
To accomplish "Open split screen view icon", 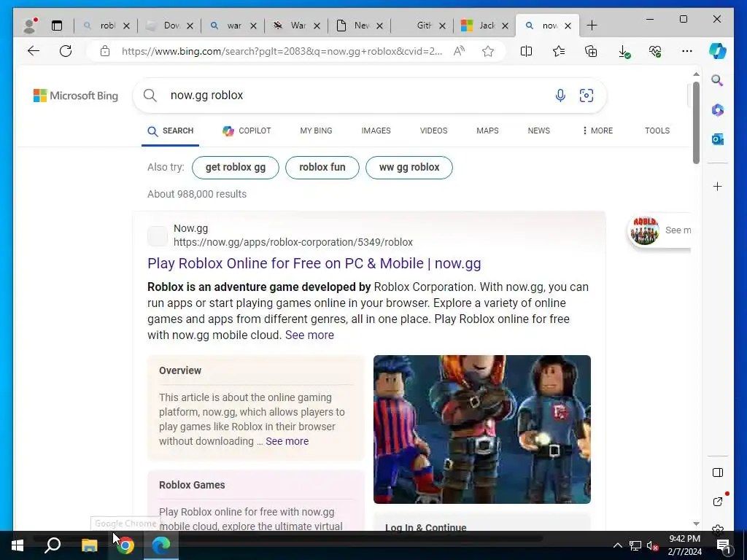I will [526, 51].
